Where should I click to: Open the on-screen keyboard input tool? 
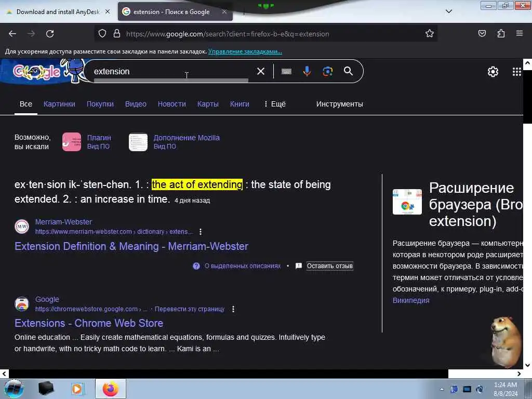[286, 71]
